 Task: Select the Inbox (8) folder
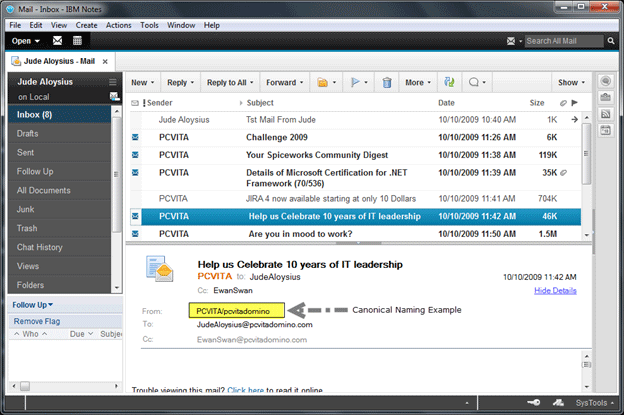60,115
